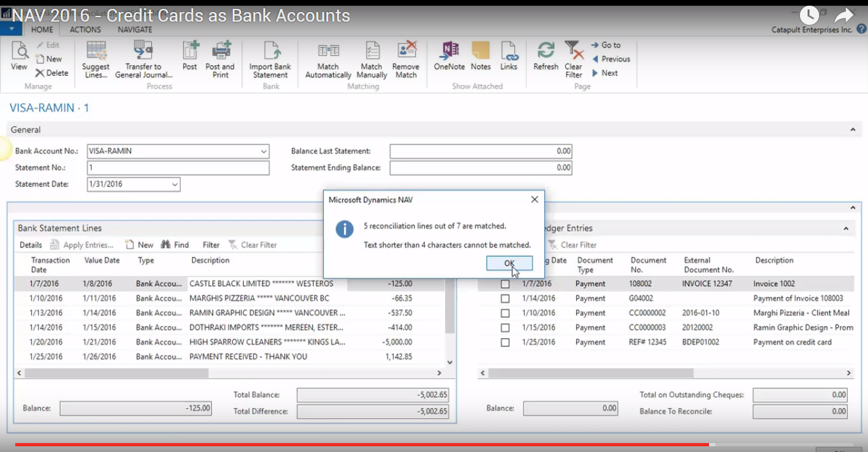The image size is (868, 452).
Task: Tick the checkbox for document G04002
Action: point(505,299)
